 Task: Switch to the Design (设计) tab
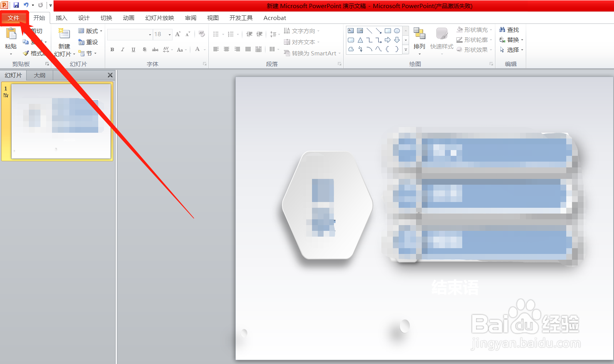pyautogui.click(x=84, y=18)
